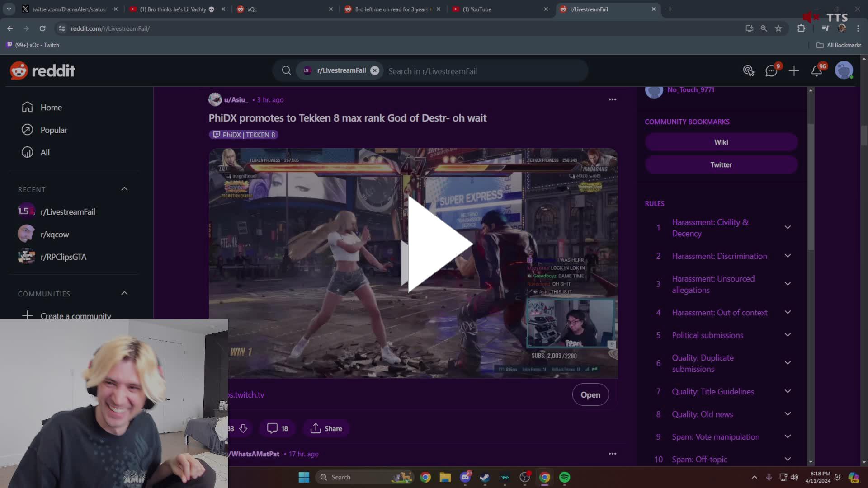Click the PhiDX | TEKKEN 8 flair
868x488 pixels.
click(x=244, y=135)
